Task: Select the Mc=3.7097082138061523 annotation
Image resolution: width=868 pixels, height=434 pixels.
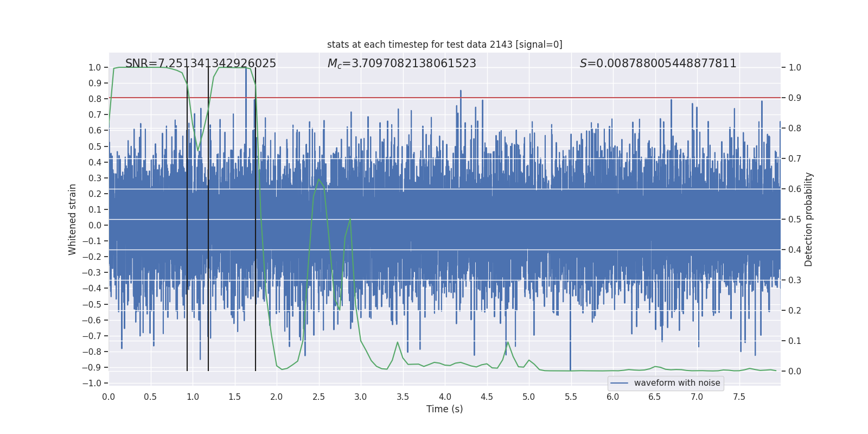Action: [x=402, y=63]
